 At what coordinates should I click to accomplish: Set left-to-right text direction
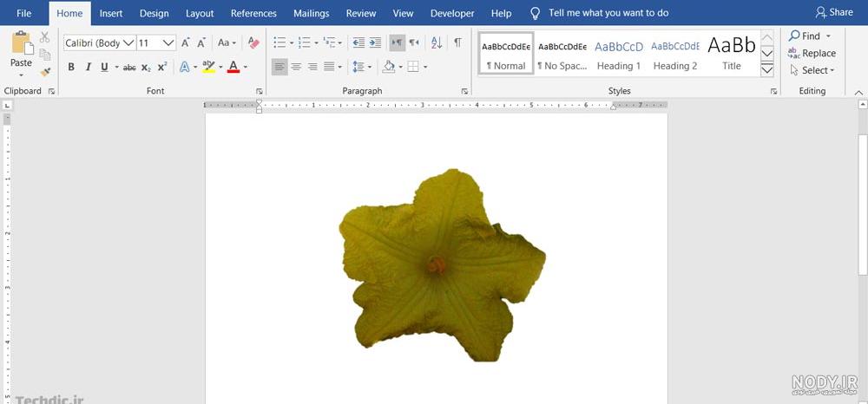pyautogui.click(x=397, y=42)
